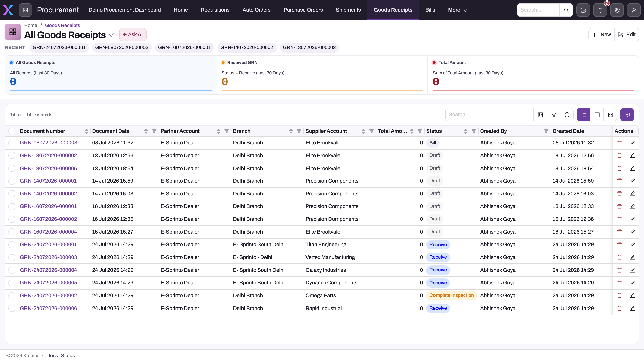Open Bills tab
644x362 pixels.
pyautogui.click(x=430, y=10)
